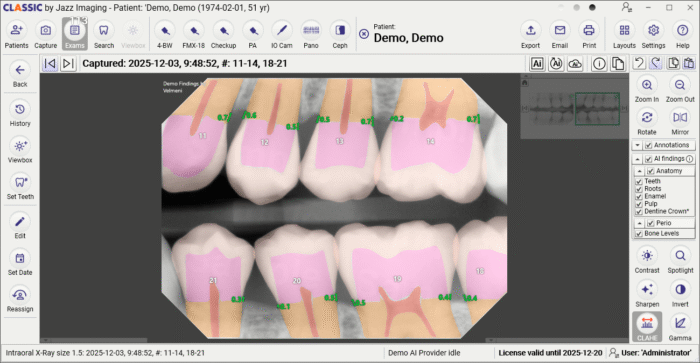Activate the Spotlight tool

coord(680,261)
